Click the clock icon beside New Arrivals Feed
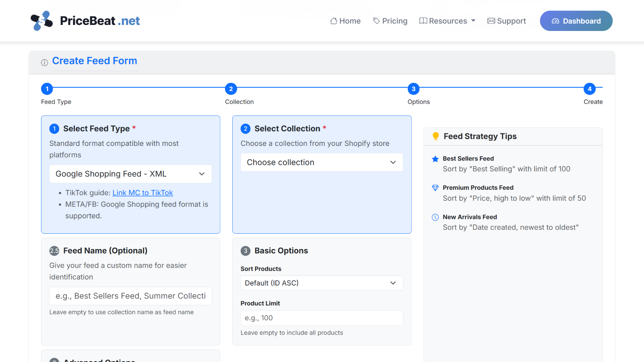644x362 pixels. tap(435, 217)
